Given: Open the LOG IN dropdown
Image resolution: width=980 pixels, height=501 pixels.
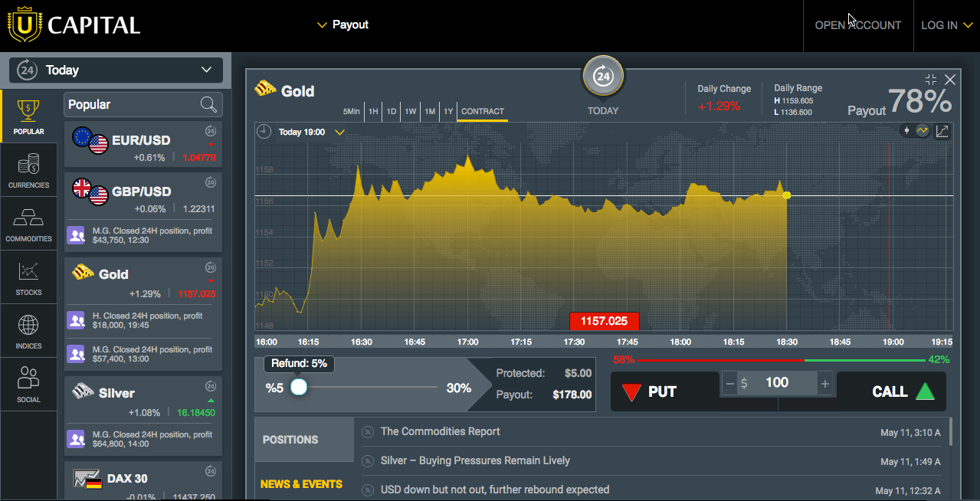Looking at the screenshot, I should 947,25.
